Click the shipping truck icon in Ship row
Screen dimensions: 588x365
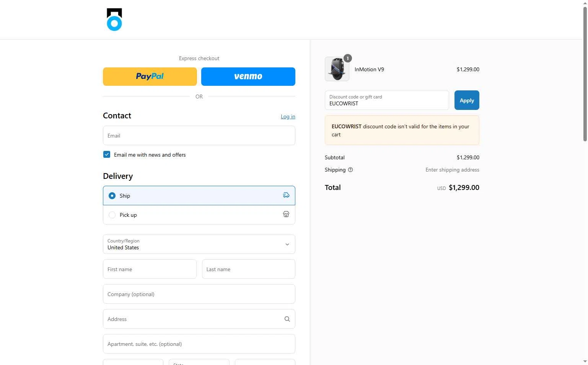(286, 195)
